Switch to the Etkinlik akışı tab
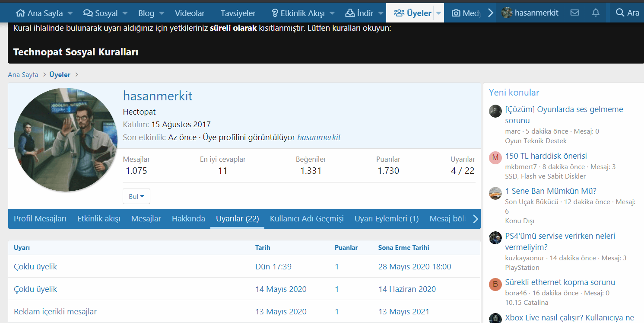Image resolution: width=644 pixels, height=323 pixels. tap(98, 219)
